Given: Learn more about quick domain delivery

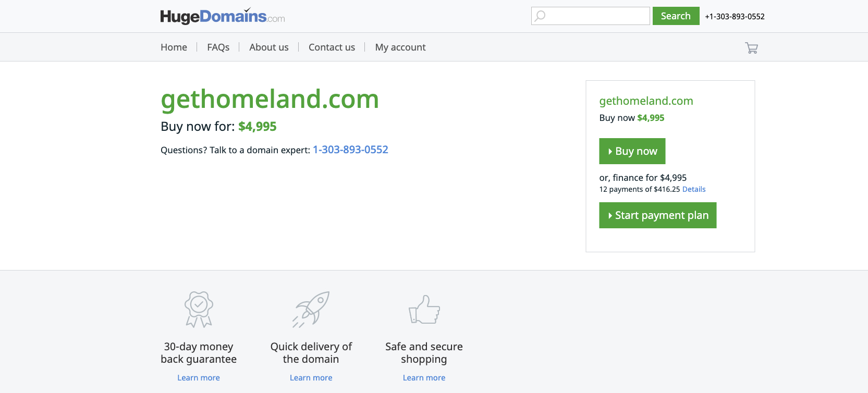Looking at the screenshot, I should pyautogui.click(x=311, y=378).
